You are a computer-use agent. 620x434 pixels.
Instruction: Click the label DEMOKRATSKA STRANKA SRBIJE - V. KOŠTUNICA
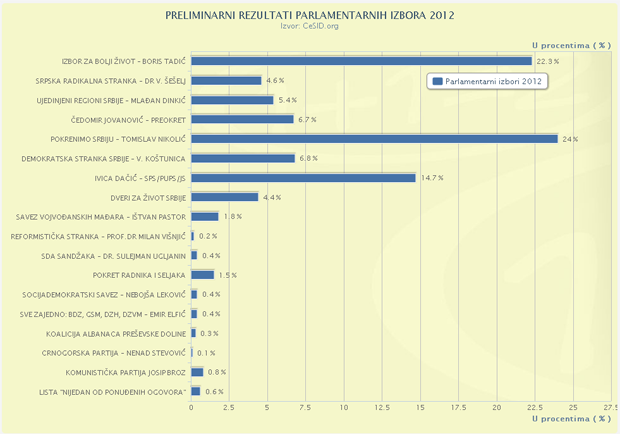pos(103,159)
